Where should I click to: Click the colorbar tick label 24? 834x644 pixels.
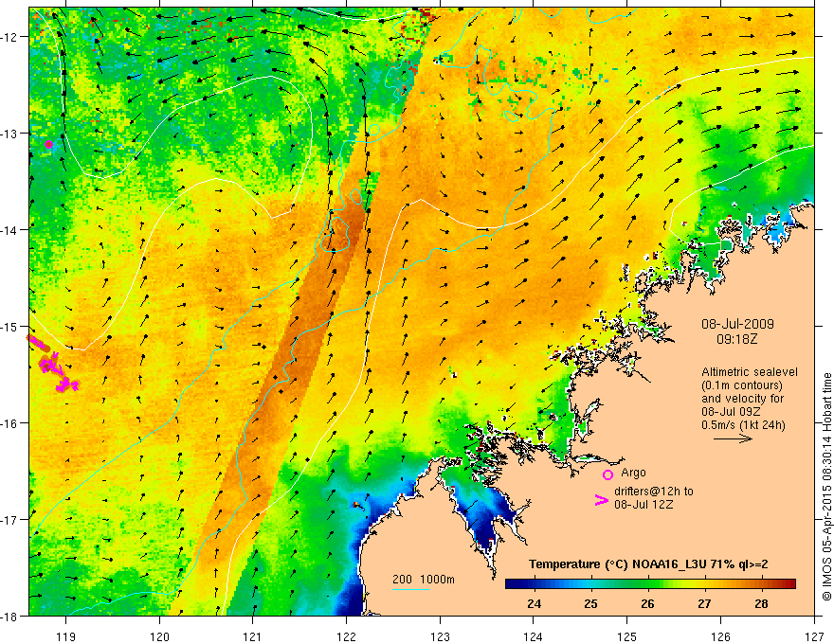[x=534, y=603]
